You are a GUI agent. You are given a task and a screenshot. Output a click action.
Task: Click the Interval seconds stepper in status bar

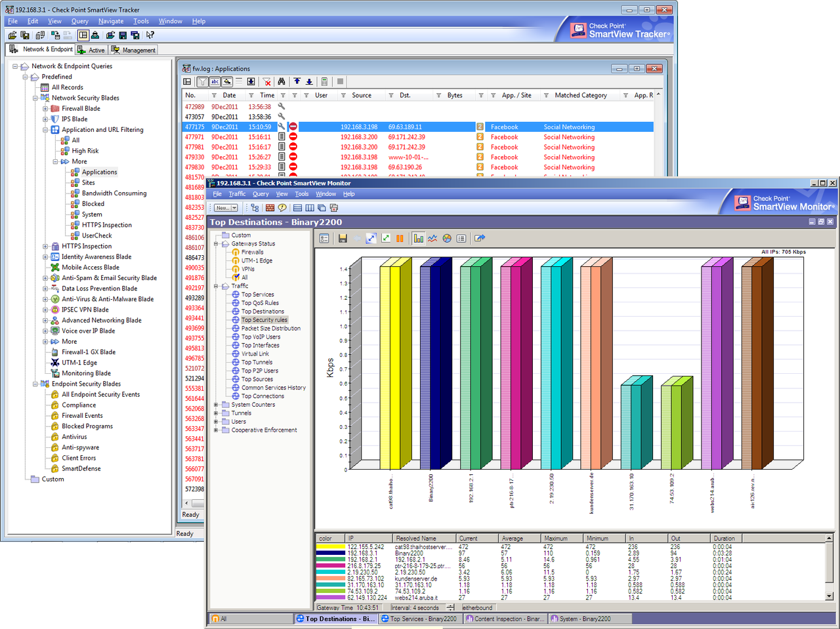(450, 608)
